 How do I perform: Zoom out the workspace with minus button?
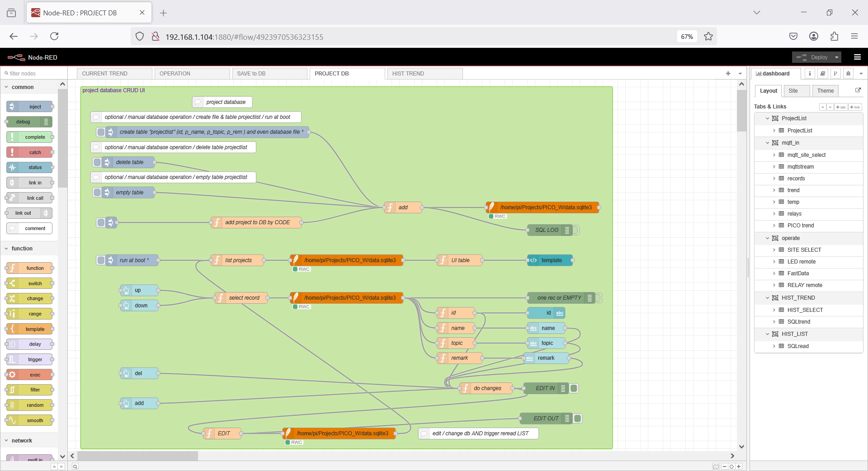725,466
